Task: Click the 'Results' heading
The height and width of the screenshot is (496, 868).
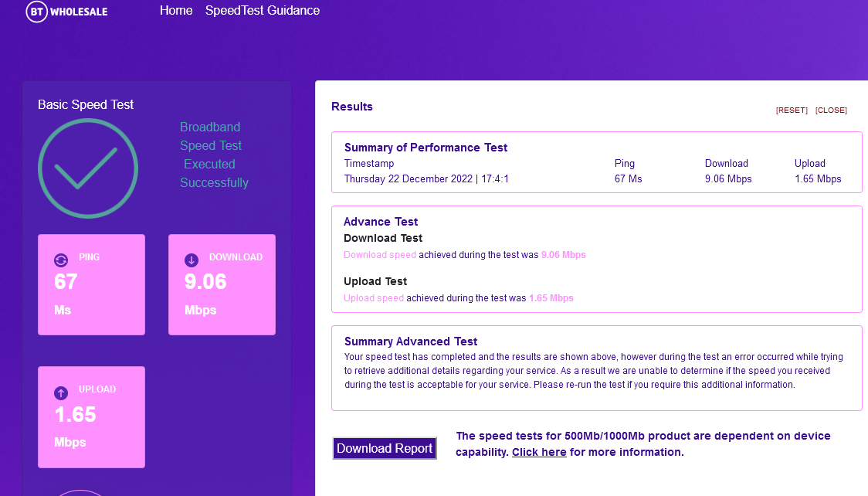Action: (352, 107)
